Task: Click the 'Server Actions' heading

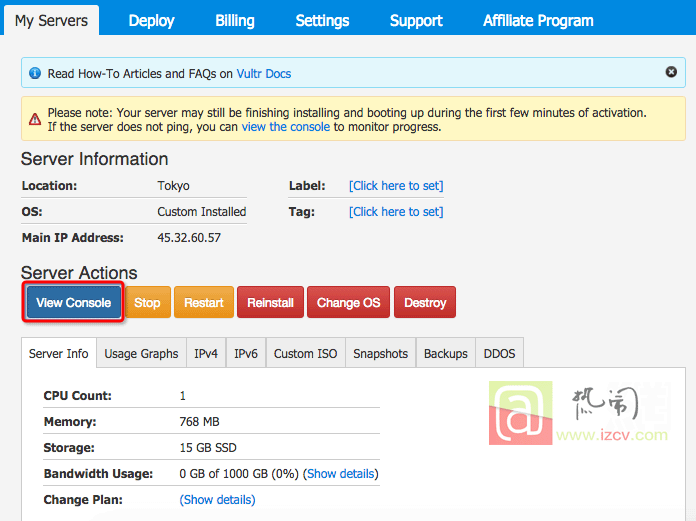Action: click(79, 272)
